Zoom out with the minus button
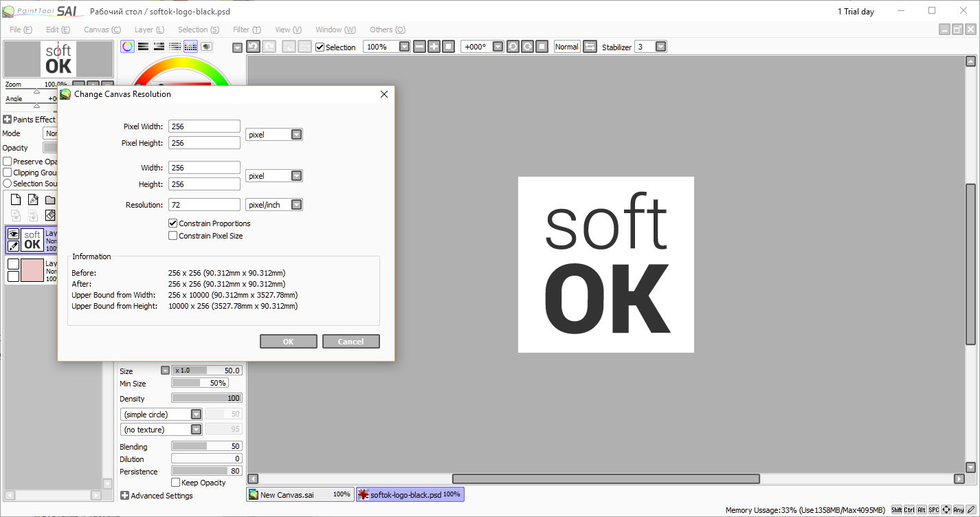Image resolution: width=980 pixels, height=517 pixels. click(x=420, y=47)
